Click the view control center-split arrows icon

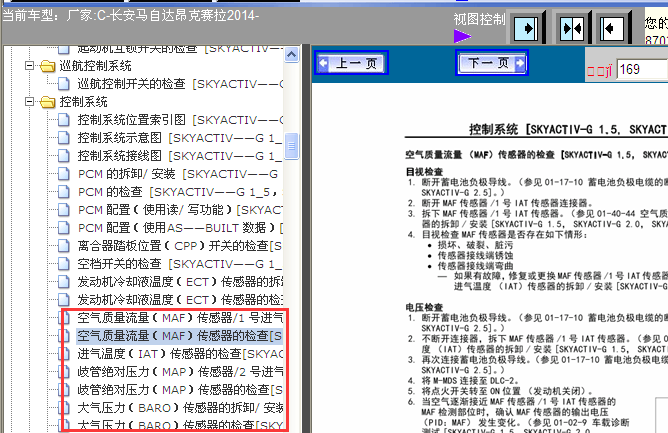572,29
